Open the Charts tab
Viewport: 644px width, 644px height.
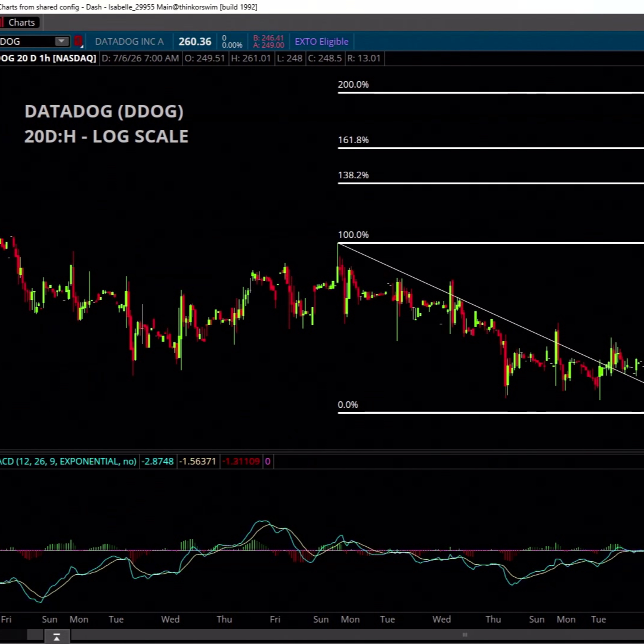pyautogui.click(x=20, y=22)
